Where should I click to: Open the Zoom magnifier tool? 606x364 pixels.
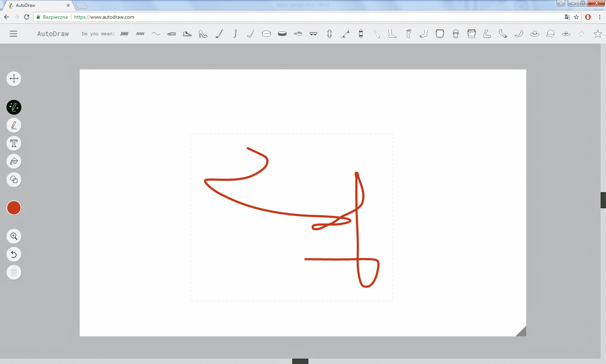(x=14, y=236)
